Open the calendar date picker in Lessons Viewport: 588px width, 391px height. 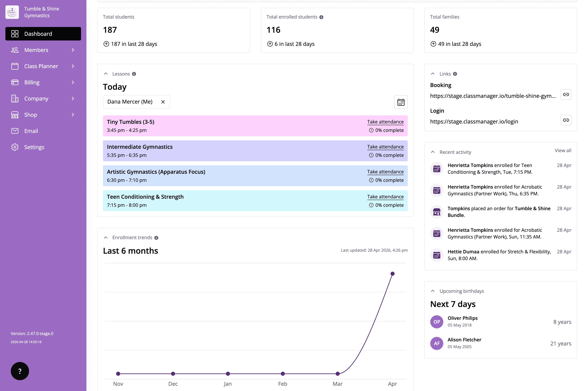click(x=401, y=102)
